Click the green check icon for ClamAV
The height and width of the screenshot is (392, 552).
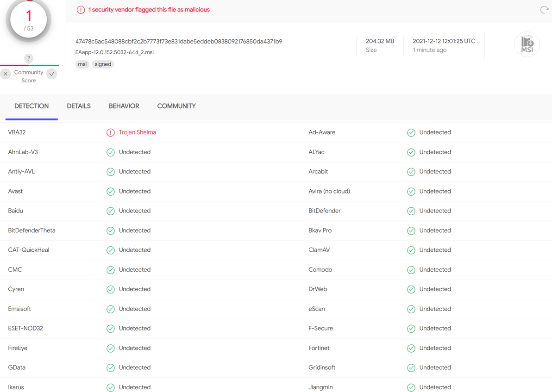point(411,250)
